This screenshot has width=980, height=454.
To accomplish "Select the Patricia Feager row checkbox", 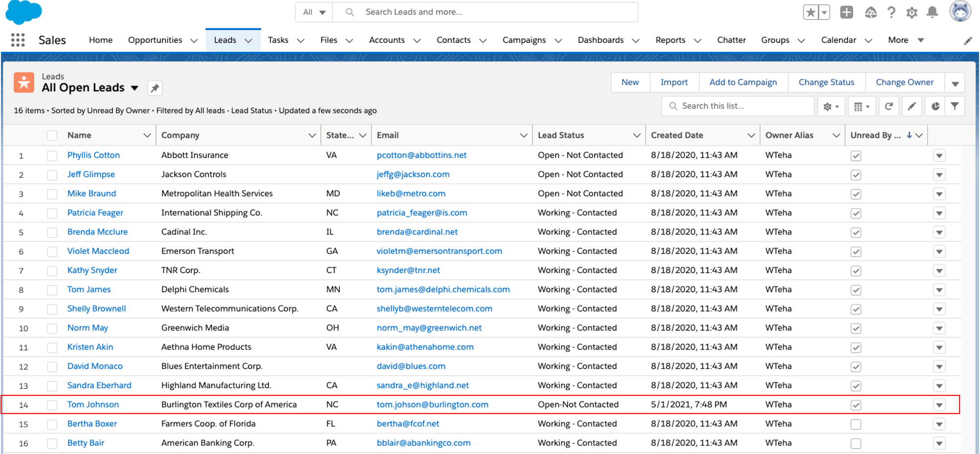I will (52, 213).
